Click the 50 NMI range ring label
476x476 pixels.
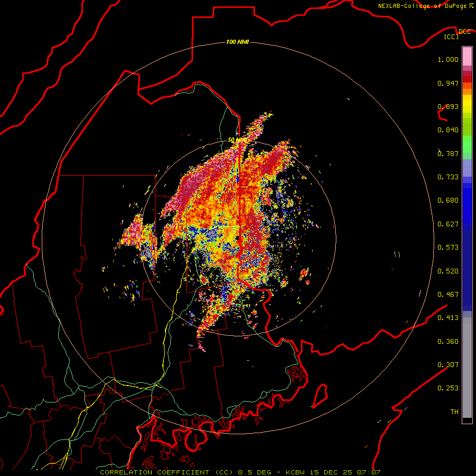[237, 140]
